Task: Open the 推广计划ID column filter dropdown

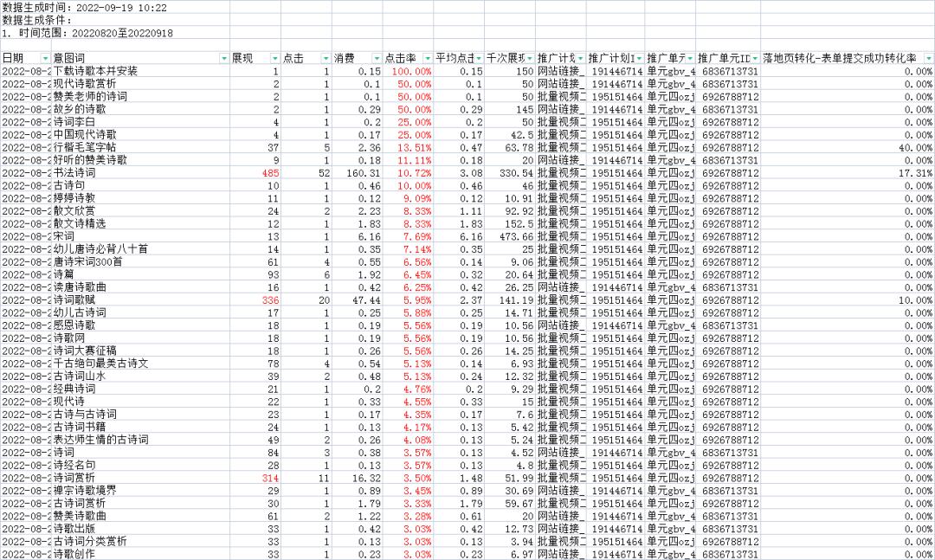Action: [x=638, y=58]
